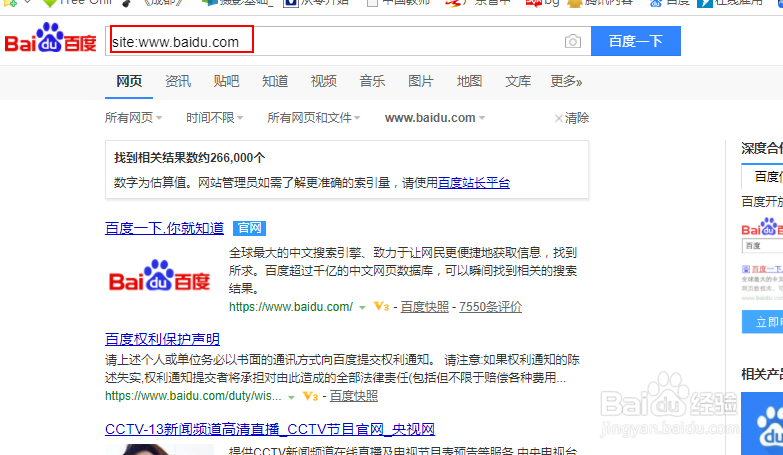Click the 官网 official-site badge
This screenshot has height=455, width=783.
(249, 228)
